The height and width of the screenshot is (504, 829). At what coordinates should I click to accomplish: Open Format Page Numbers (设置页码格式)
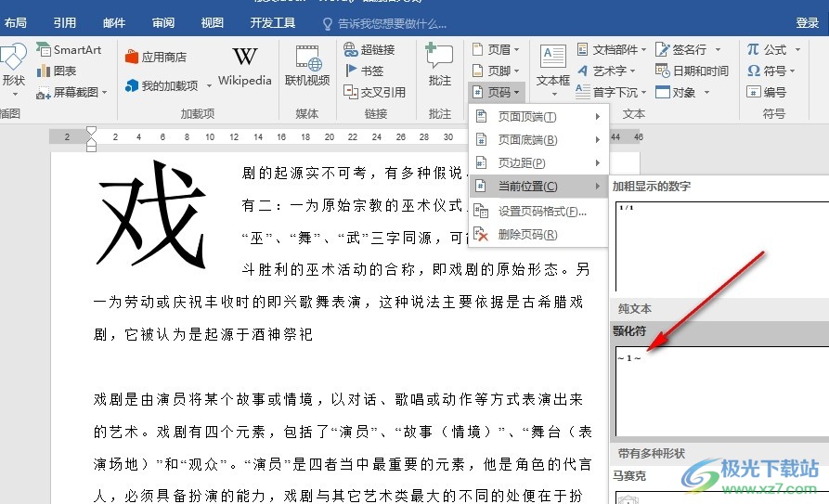pos(538,212)
